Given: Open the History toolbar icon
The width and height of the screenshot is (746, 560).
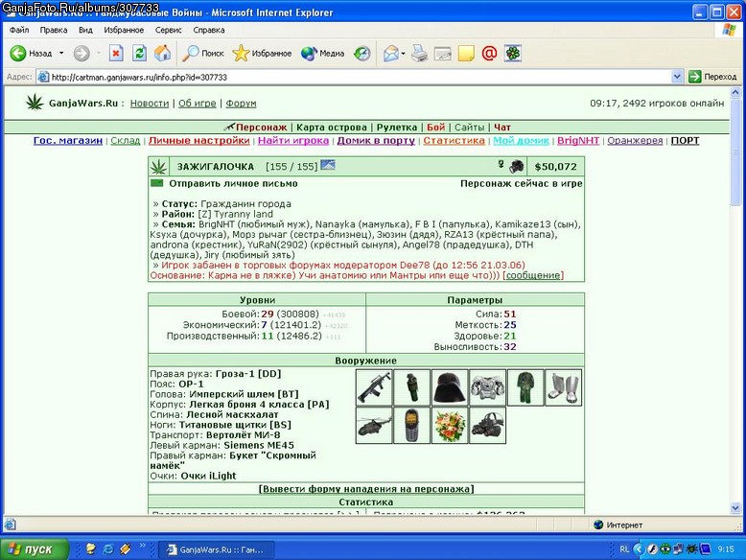Looking at the screenshot, I should 362,53.
